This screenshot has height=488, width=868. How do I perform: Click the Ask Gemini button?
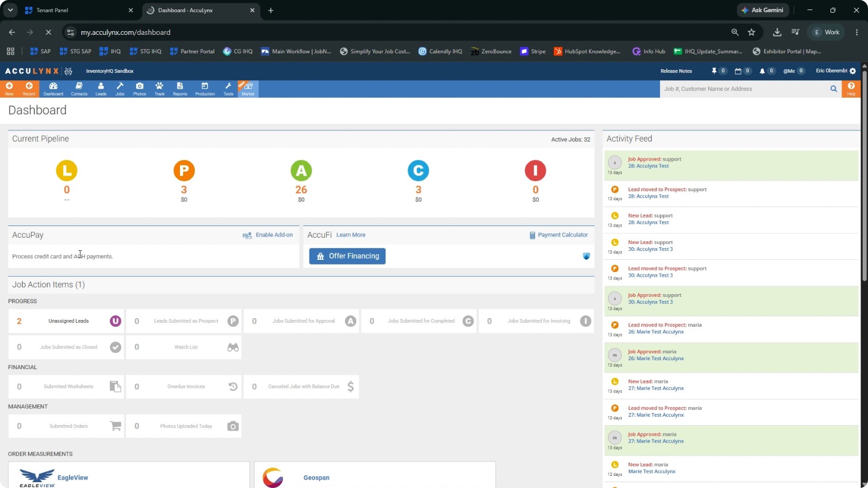point(762,10)
